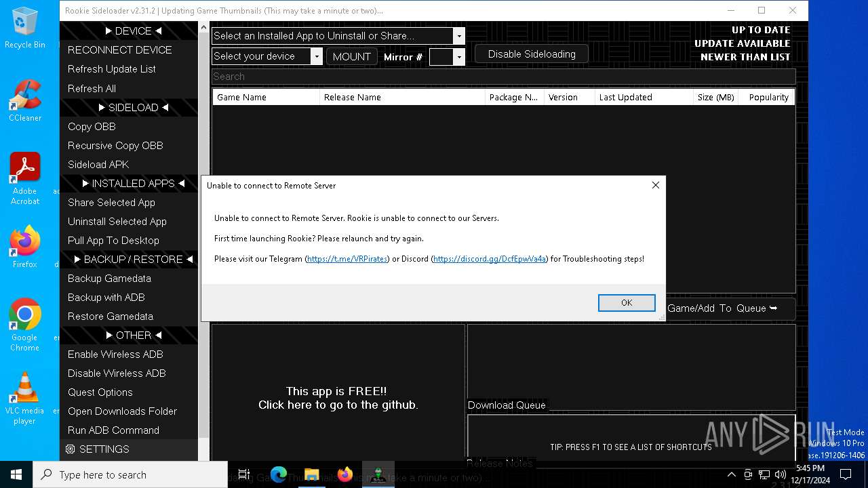Click Refresh Update List
The height and width of the screenshot is (488, 868).
point(129,69)
